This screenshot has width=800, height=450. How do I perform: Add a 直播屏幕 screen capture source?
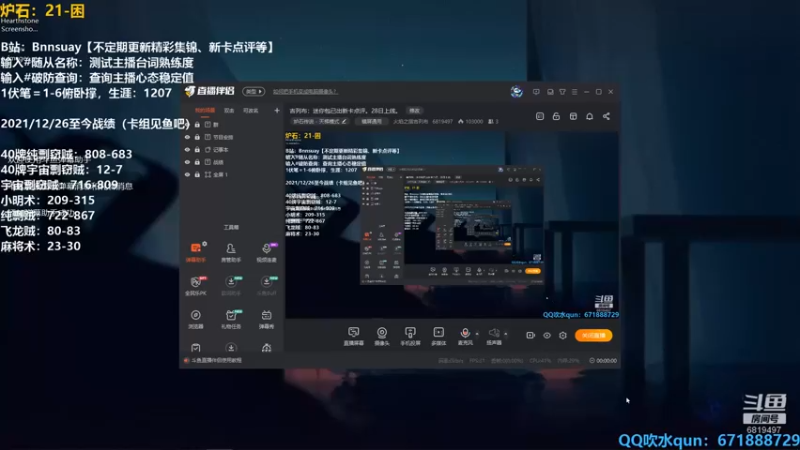tap(353, 336)
